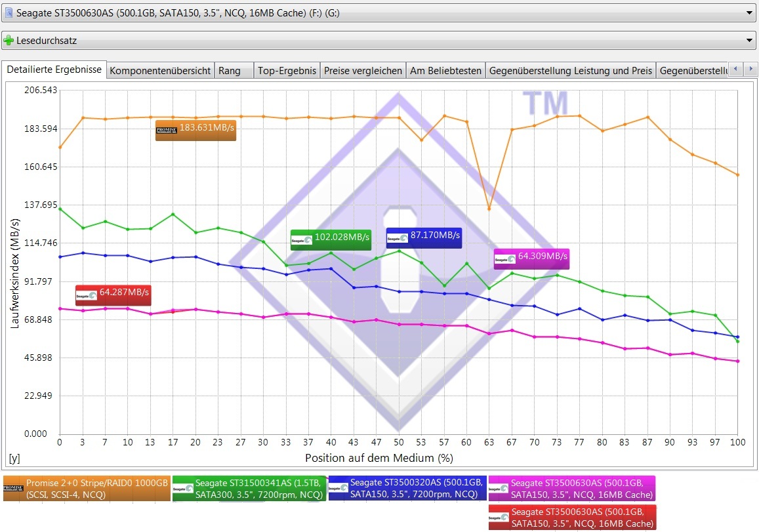Image resolution: width=759 pixels, height=532 pixels.
Task: Click the green plus icon beside Lesedurchsatz
Action: pos(9,41)
